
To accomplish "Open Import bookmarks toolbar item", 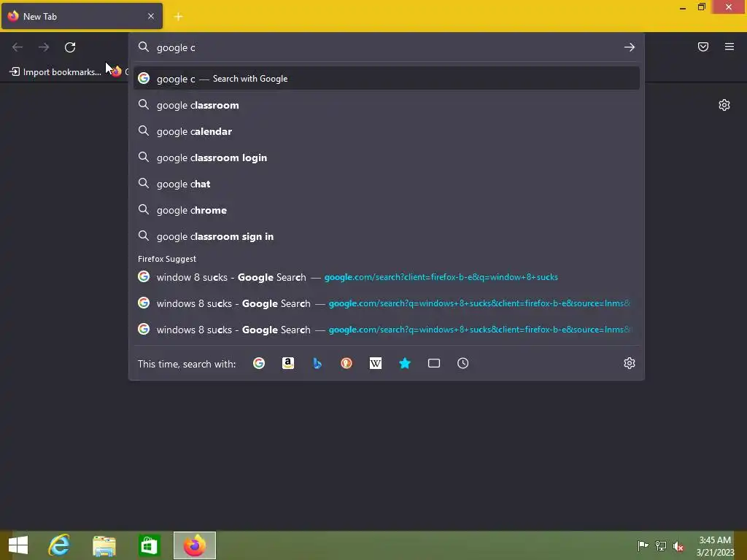I will click(55, 72).
